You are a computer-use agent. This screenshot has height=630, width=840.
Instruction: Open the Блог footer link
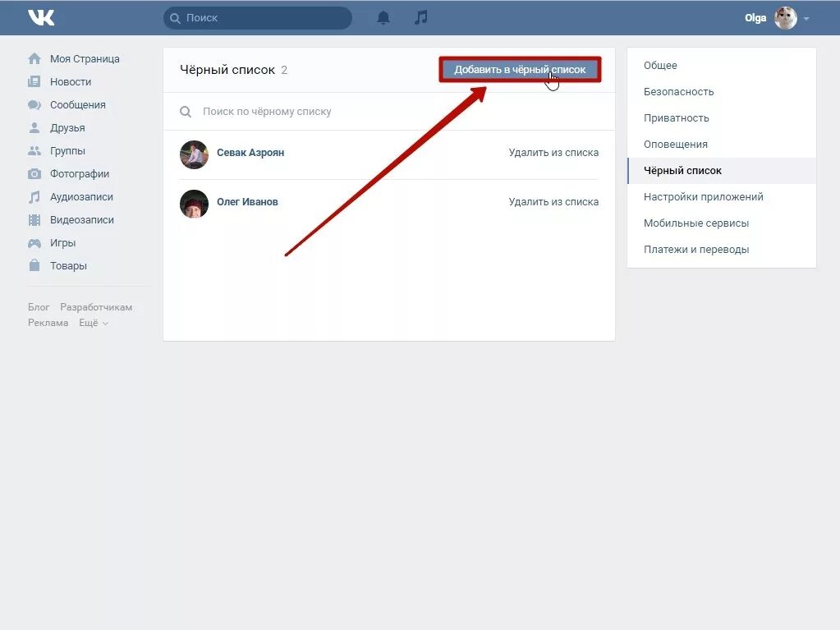click(x=39, y=307)
